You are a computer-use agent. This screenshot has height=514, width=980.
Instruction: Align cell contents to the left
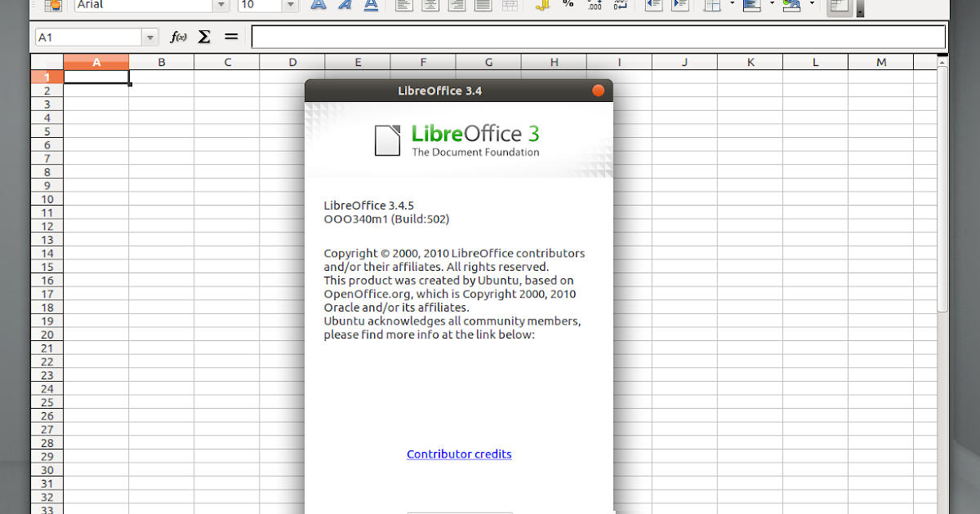click(403, 7)
